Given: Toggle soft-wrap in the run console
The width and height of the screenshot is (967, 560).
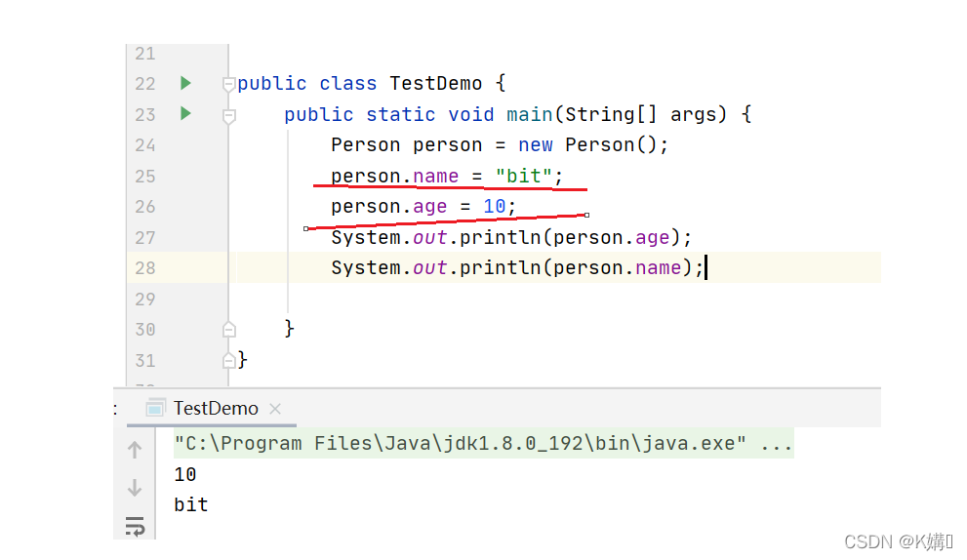Looking at the screenshot, I should [135, 526].
